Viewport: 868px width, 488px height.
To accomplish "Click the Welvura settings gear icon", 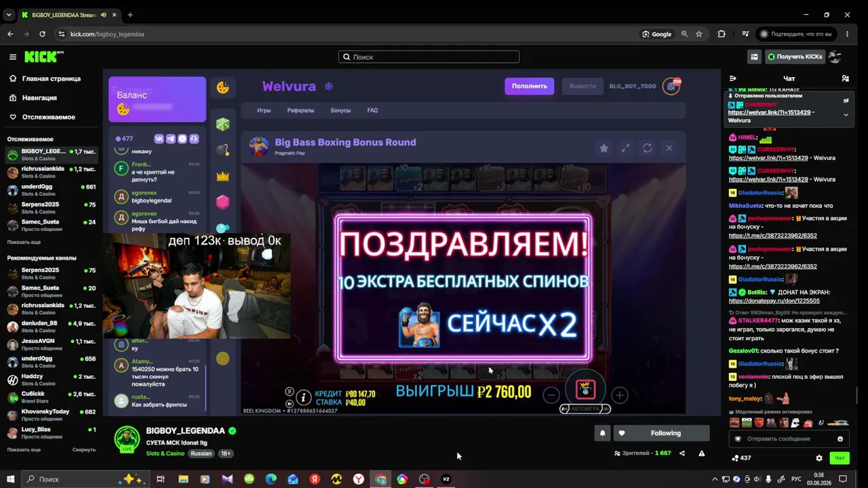I will [x=329, y=87].
